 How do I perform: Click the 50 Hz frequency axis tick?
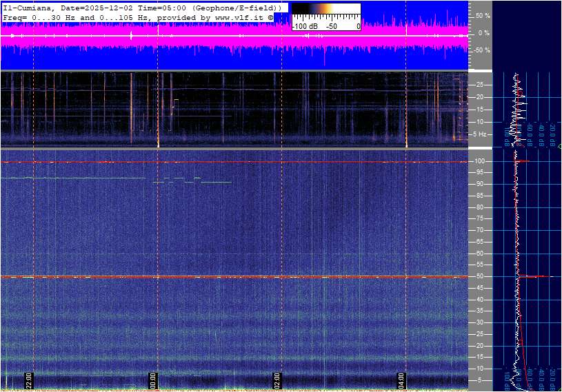pyautogui.click(x=479, y=277)
